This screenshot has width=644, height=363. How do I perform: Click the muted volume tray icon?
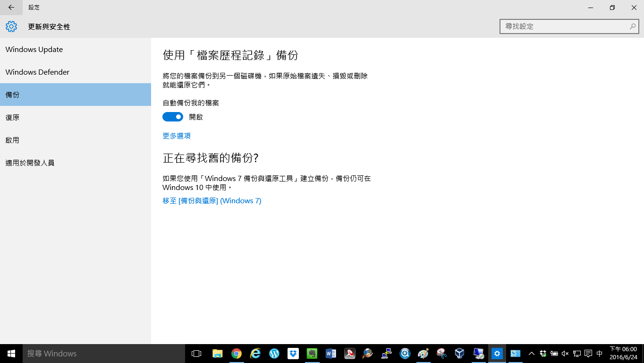point(566,354)
